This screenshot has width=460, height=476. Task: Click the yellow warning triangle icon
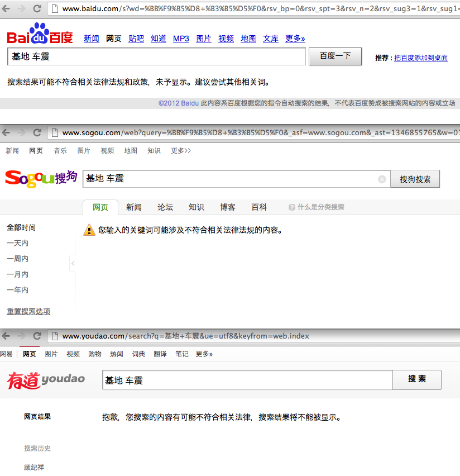(x=89, y=230)
